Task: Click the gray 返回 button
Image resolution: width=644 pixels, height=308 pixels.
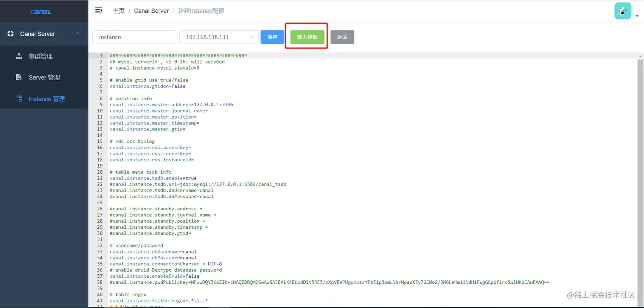Action: pyautogui.click(x=342, y=37)
